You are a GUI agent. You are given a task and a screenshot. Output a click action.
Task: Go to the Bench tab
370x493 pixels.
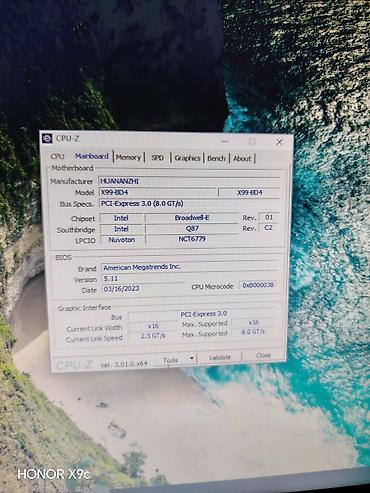(216, 158)
